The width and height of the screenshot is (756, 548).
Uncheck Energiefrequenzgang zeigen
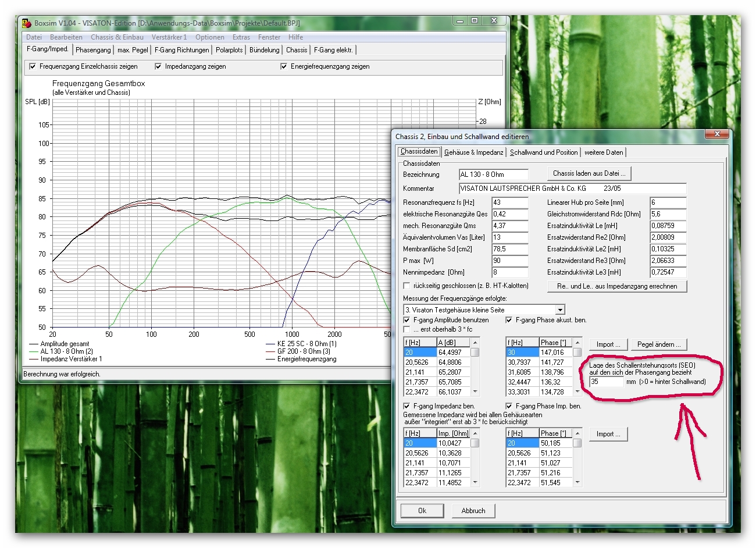[x=284, y=66]
